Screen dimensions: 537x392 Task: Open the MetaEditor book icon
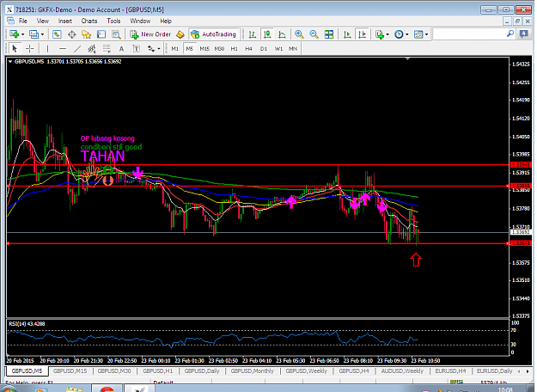[x=180, y=34]
